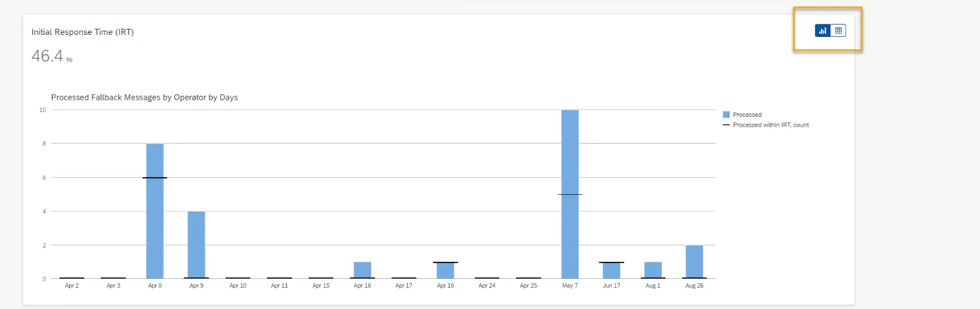This screenshot has width=980, height=309.
Task: Click 'Initial Response Time (IRT)' title
Action: coord(82,32)
